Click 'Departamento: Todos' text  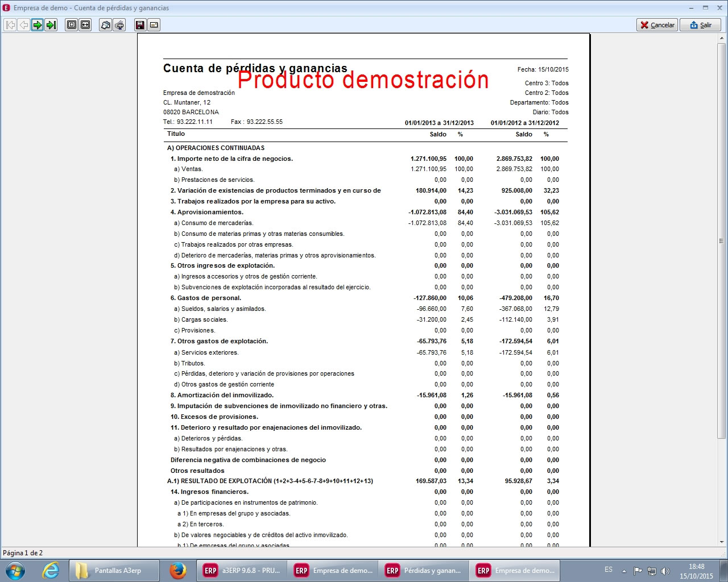click(x=539, y=102)
